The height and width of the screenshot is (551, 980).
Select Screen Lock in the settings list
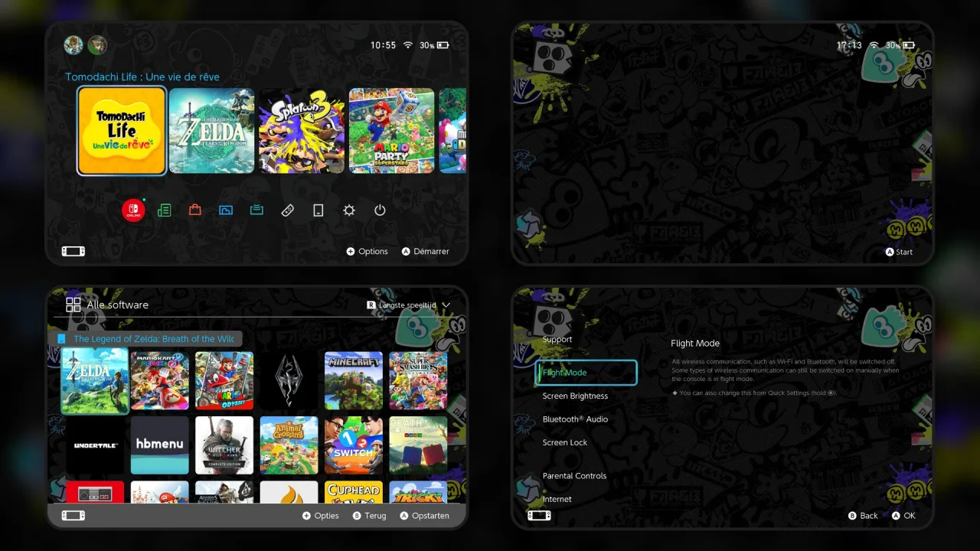[x=565, y=442]
